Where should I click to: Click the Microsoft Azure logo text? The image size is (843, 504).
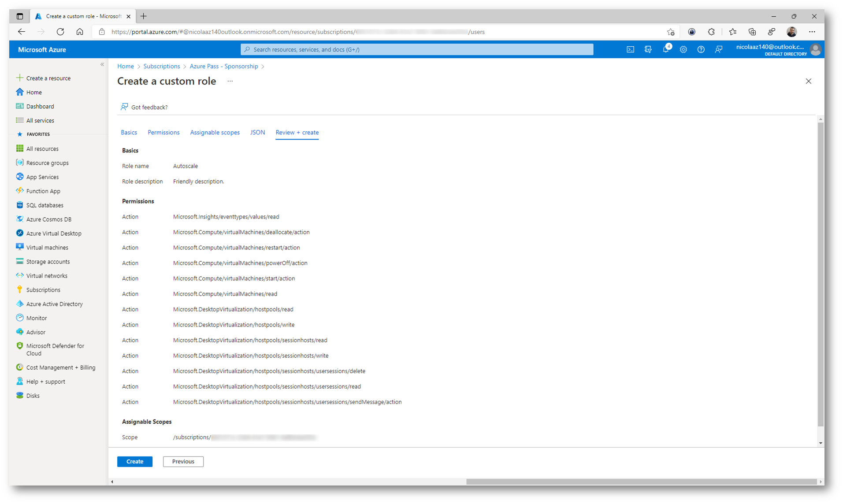[42, 49]
